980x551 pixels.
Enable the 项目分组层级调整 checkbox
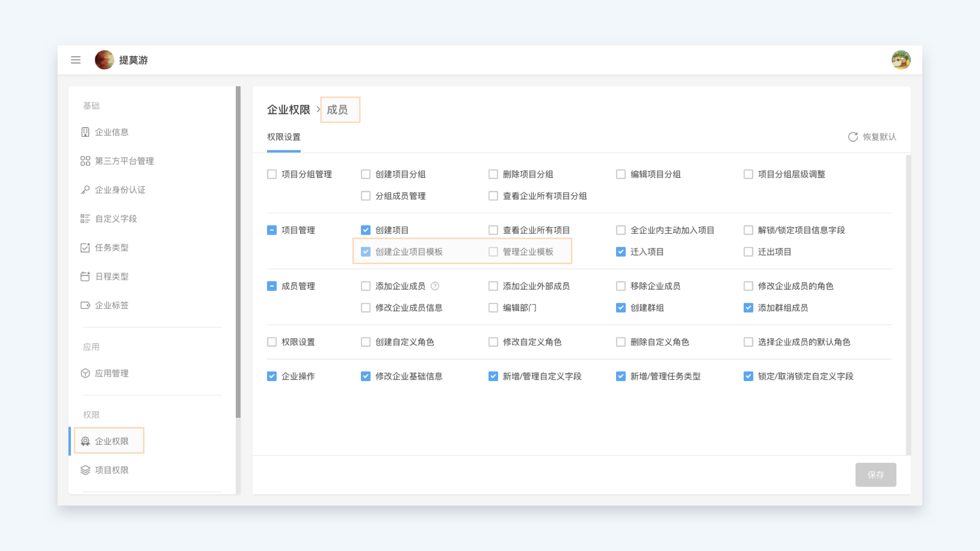748,174
